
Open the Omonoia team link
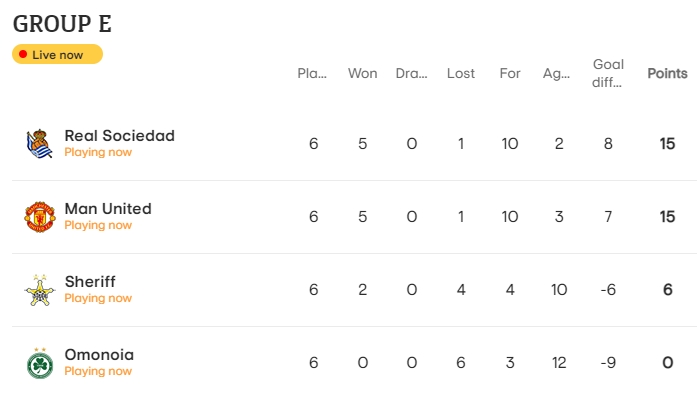pos(99,354)
